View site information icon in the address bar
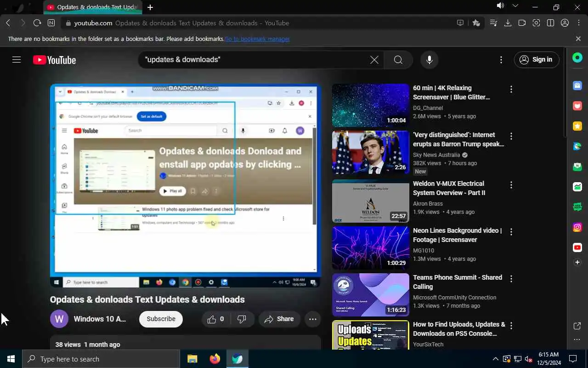The height and width of the screenshot is (368, 588). pos(68,23)
